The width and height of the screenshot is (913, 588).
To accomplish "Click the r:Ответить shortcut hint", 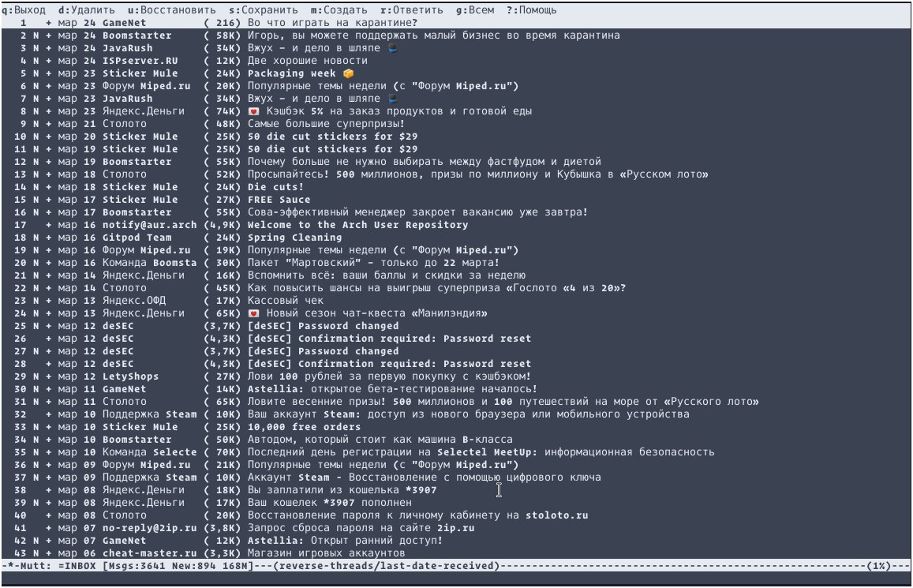I will click(411, 10).
